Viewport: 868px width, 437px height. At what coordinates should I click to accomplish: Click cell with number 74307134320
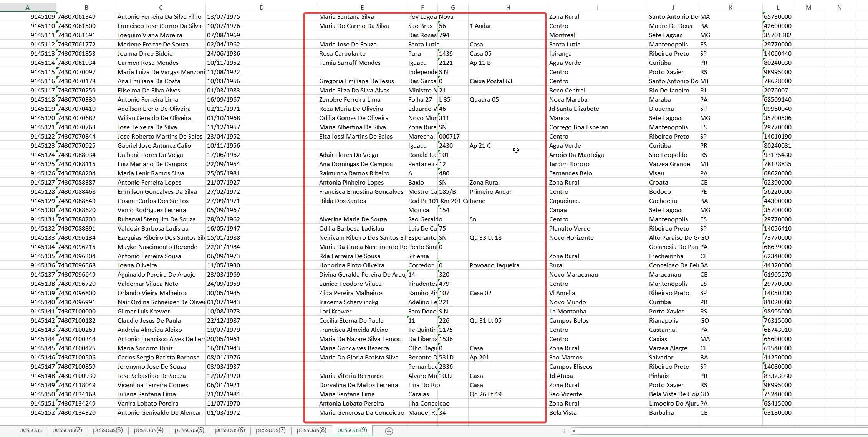tap(86, 412)
